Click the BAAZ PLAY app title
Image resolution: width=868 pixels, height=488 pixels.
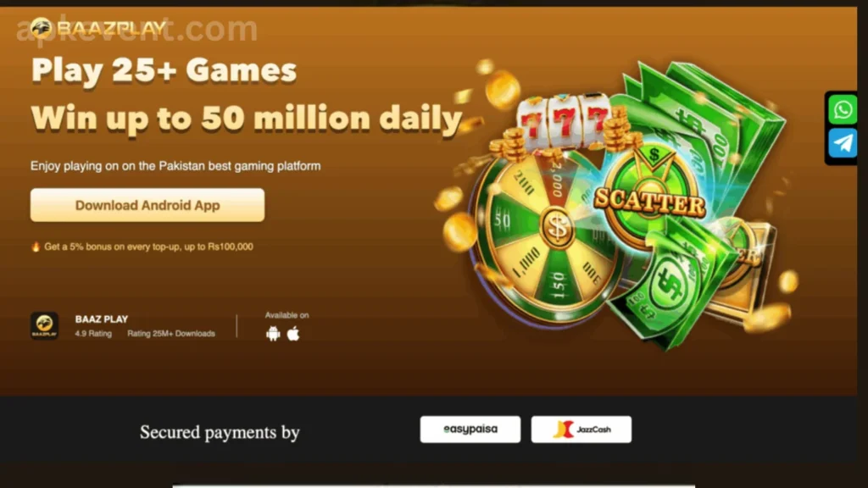click(x=102, y=319)
